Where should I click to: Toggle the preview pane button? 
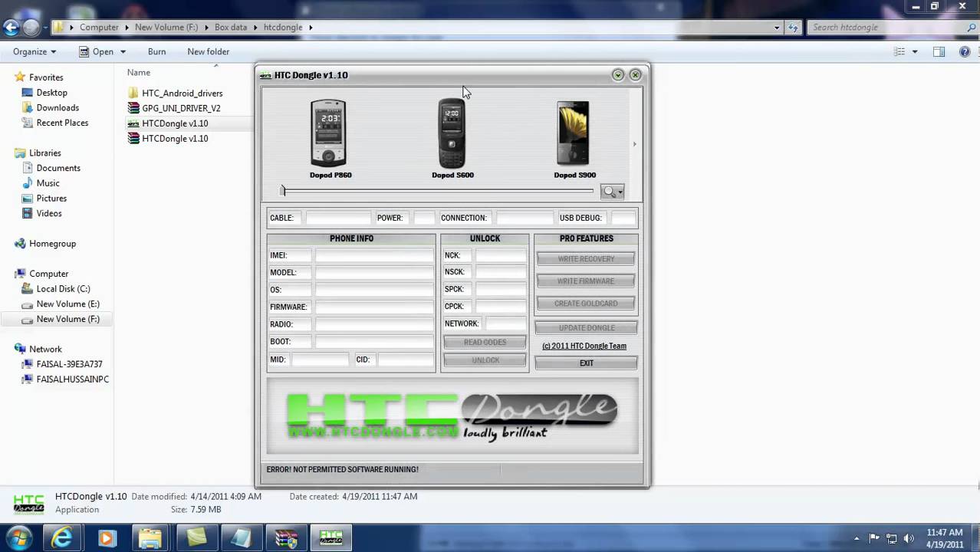(x=939, y=52)
